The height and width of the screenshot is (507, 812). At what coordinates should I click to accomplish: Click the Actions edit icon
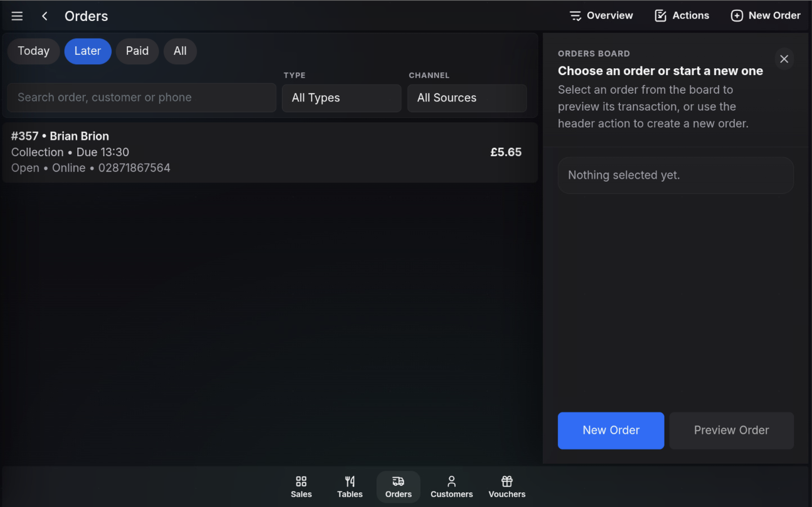(x=660, y=16)
